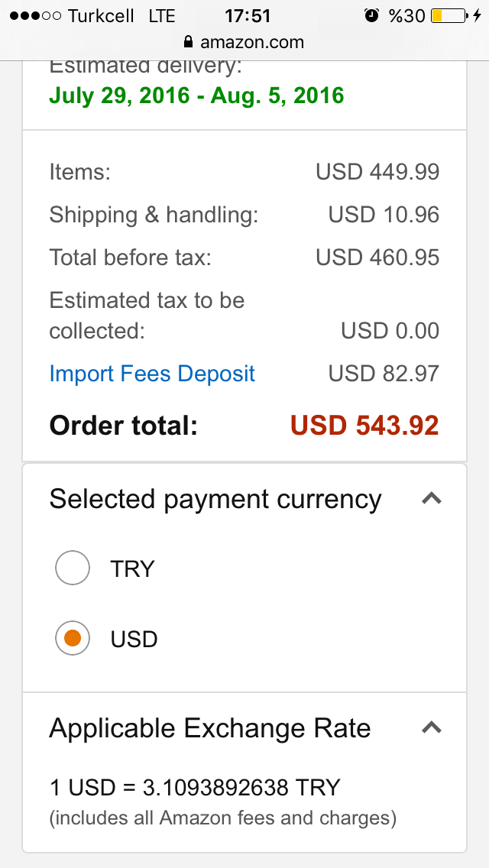
Task: Tap the estimated delivery date range
Action: tap(196, 96)
